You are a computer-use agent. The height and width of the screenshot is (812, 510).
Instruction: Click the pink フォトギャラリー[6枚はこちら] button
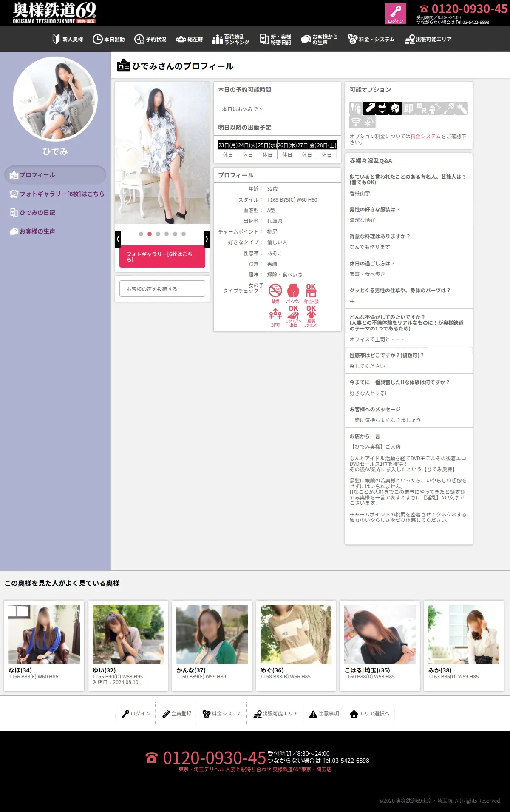click(162, 256)
